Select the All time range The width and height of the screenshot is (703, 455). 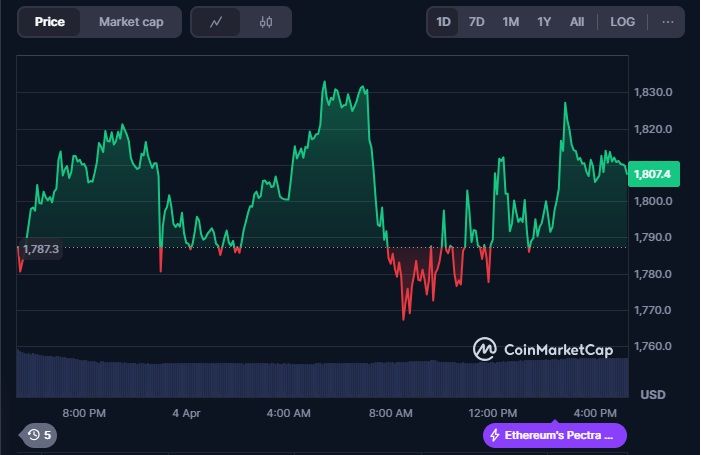[577, 22]
